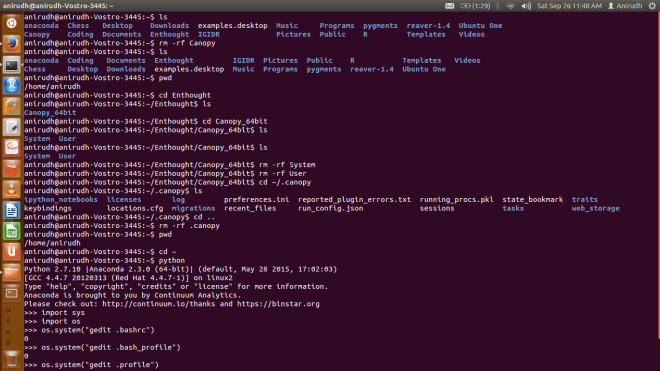Image resolution: width=660 pixels, height=371 pixels.
Task: Click 'reported_plugin_errors.txt' in the listing
Action: (354, 200)
